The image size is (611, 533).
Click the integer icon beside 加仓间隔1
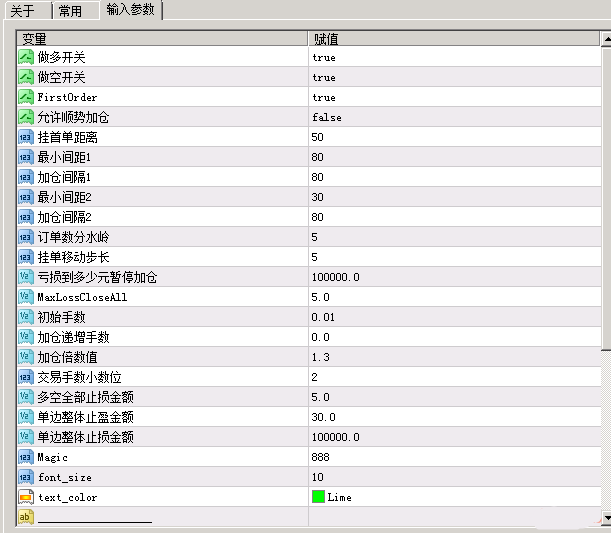pyautogui.click(x=26, y=177)
